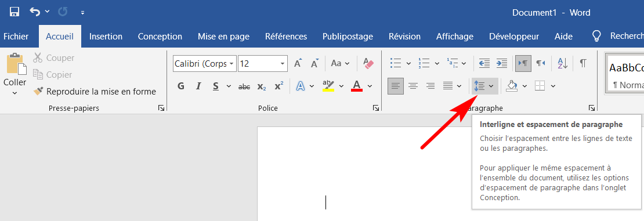Open the undo history dropdown arrow
The image size is (644, 221).
click(x=47, y=12)
